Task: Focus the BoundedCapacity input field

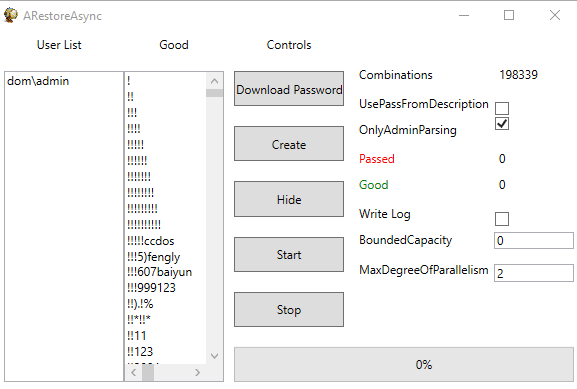Action: pyautogui.click(x=534, y=241)
